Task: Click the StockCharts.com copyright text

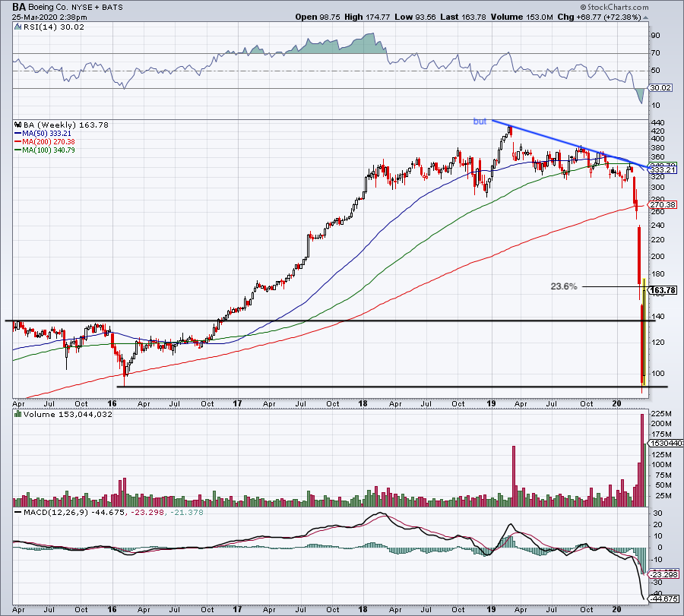Action: point(615,7)
